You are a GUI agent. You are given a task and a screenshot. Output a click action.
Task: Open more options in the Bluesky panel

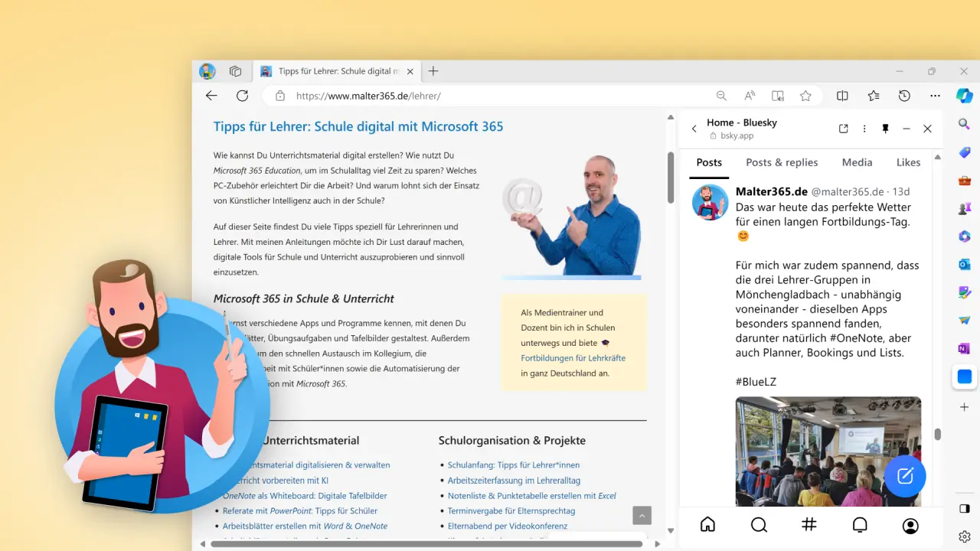864,129
